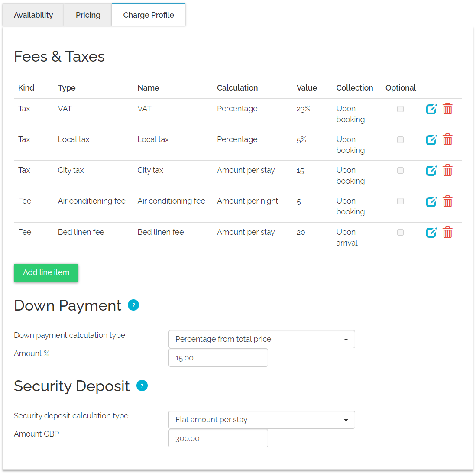Screen dimensions: 476x473
Task: Expand the security deposit calculation type dropdown
Action: (x=262, y=420)
